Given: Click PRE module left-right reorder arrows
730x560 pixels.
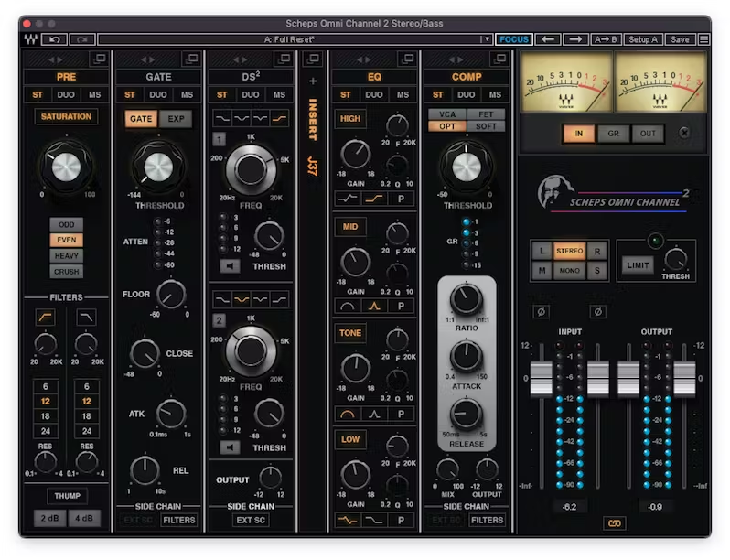Looking at the screenshot, I should [56, 59].
